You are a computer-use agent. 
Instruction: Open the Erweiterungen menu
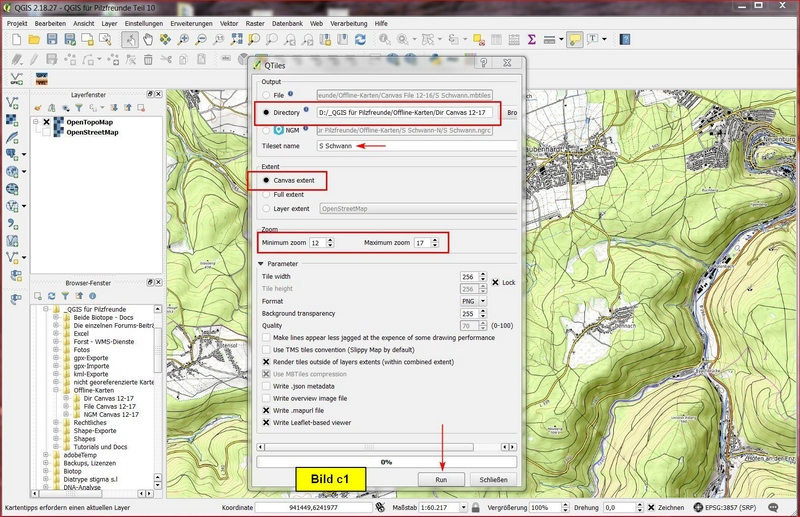click(x=191, y=23)
